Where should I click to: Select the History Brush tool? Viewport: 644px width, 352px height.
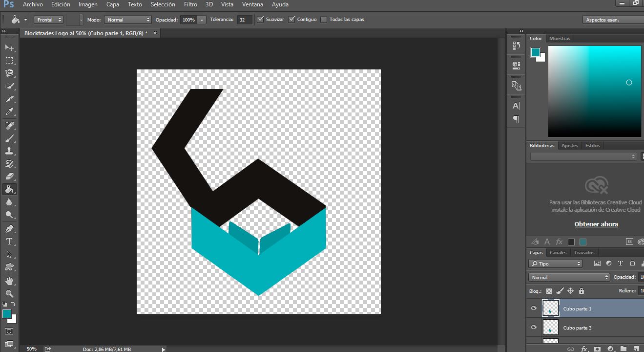(9, 164)
